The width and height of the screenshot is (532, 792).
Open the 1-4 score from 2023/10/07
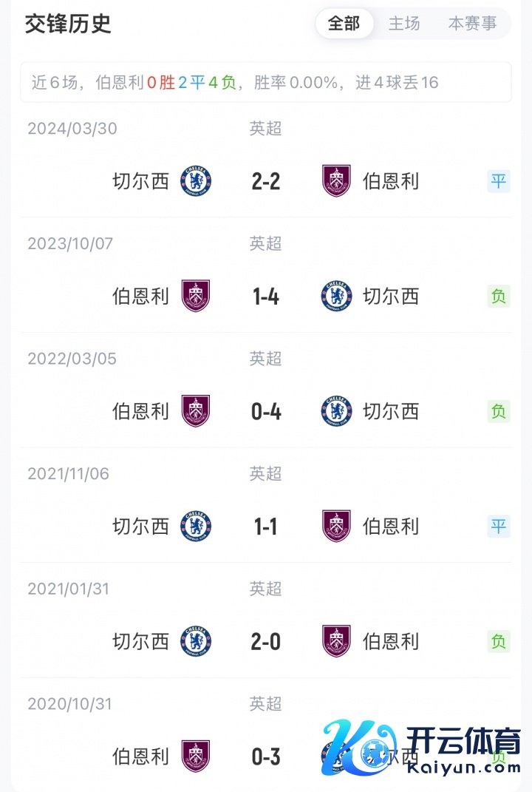tap(266, 297)
